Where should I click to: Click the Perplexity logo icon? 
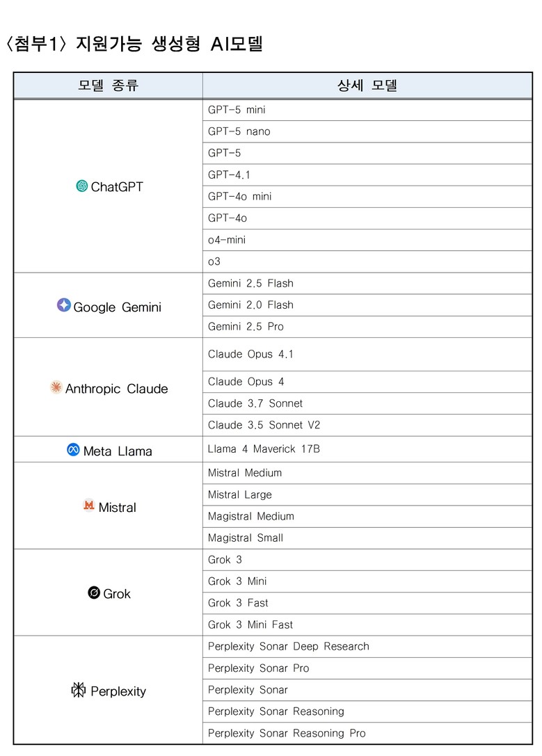click(x=79, y=690)
